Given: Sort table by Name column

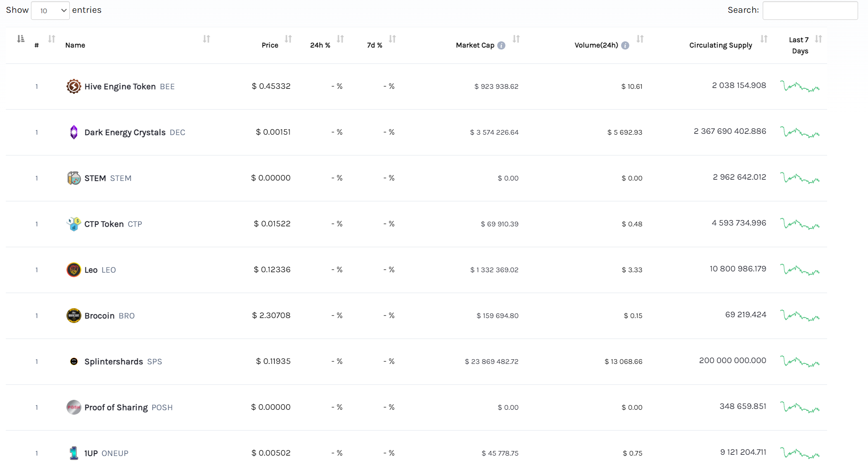Looking at the screenshot, I should point(206,39).
